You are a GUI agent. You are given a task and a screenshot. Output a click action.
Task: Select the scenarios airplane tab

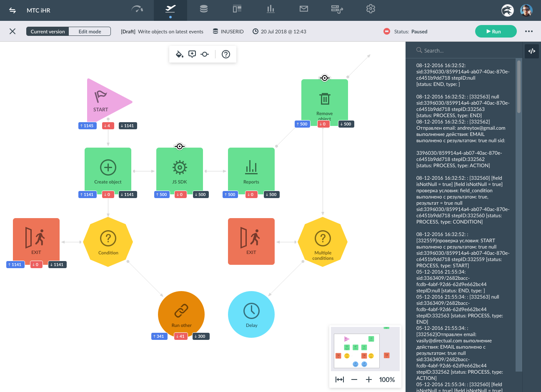(x=170, y=9)
